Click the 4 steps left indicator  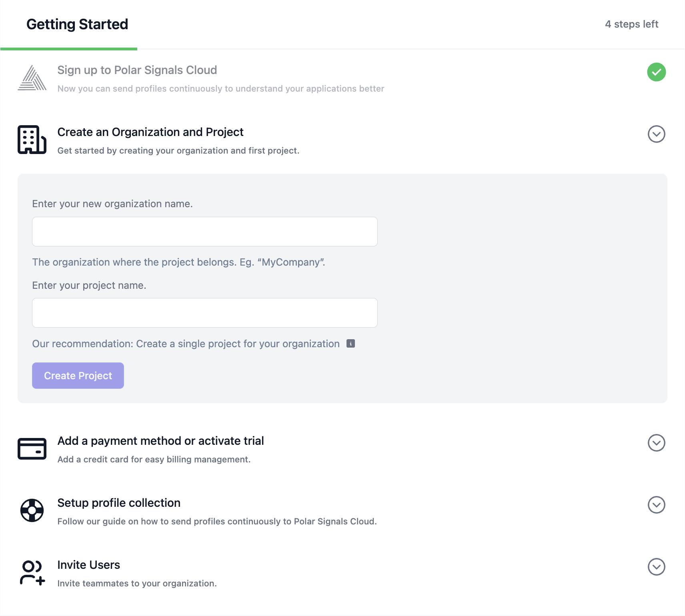632,24
